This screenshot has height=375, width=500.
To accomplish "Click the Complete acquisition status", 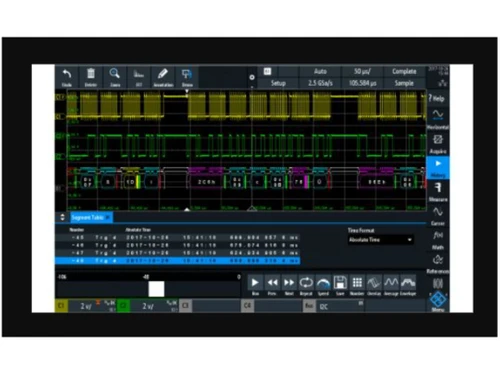I will (x=404, y=71).
